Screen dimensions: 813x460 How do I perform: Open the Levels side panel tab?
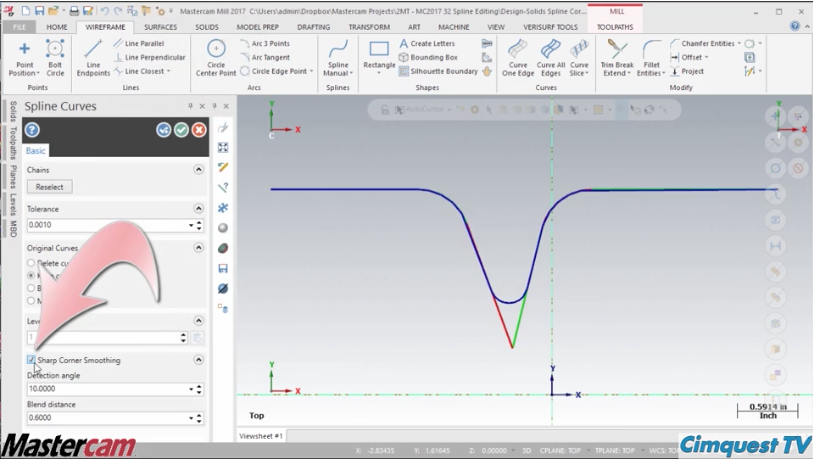click(13, 204)
